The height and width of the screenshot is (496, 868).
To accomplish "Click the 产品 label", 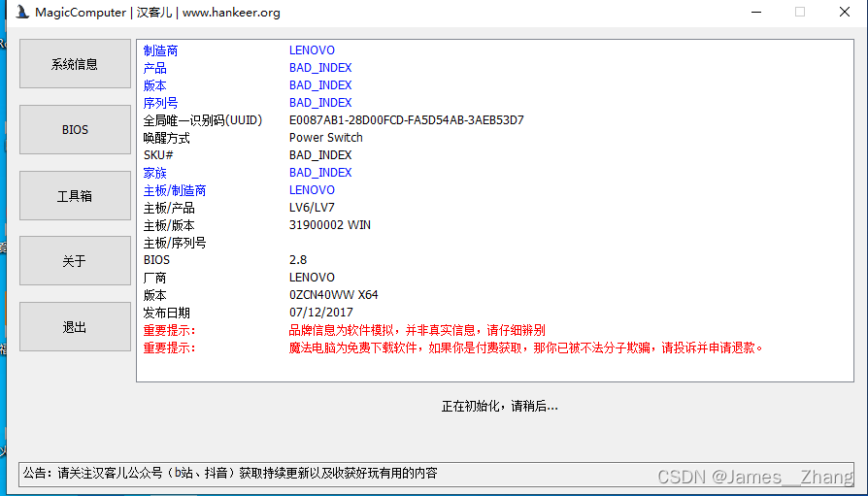I will tap(155, 68).
